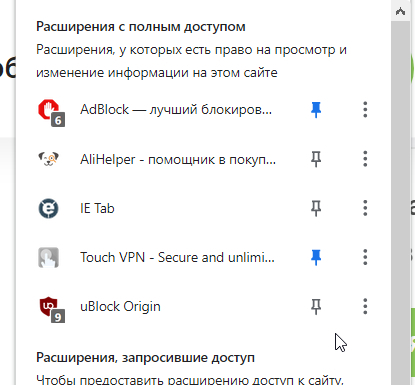Click the uBlock Origin shield icon
The width and height of the screenshot is (415, 385).
[52, 309]
